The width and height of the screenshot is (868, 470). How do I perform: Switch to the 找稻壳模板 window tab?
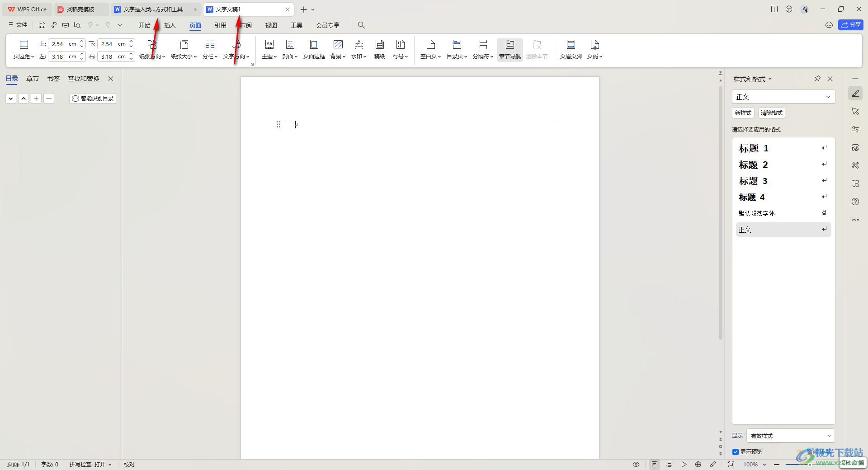coord(80,9)
